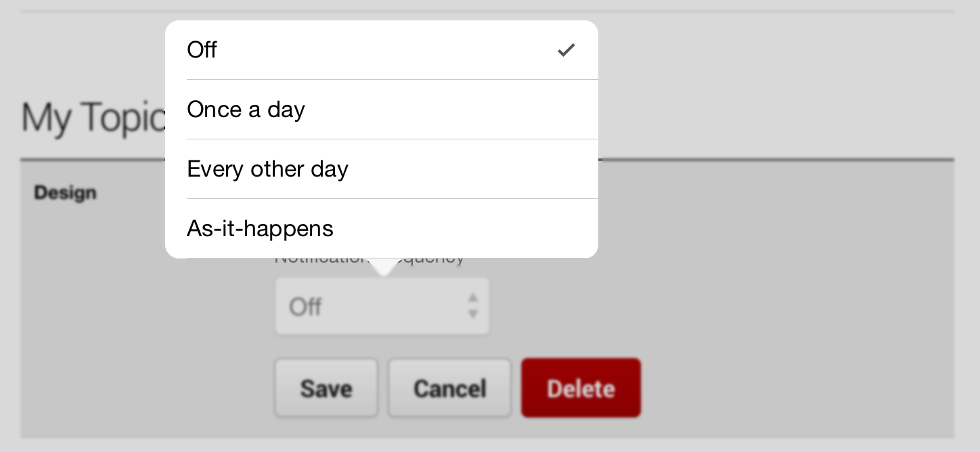Click the Off text inside the select box
Image resolution: width=980 pixels, height=452 pixels.
click(305, 307)
